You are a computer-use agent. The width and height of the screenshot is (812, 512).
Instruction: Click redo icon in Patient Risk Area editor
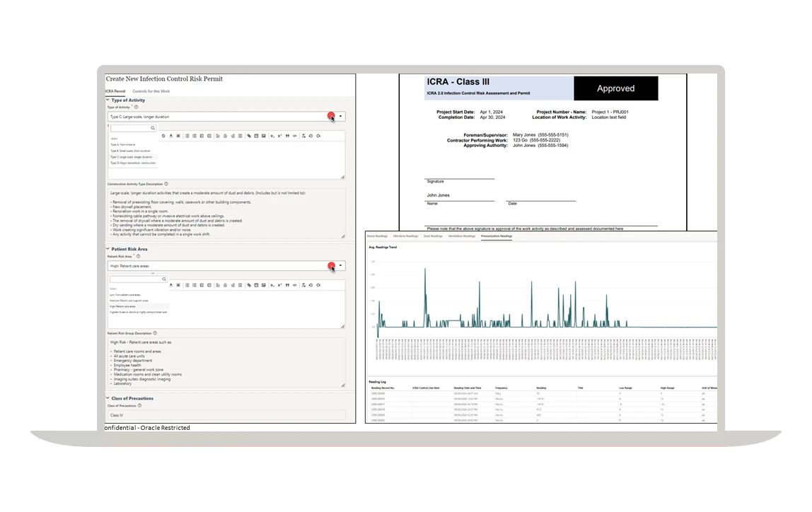point(319,285)
